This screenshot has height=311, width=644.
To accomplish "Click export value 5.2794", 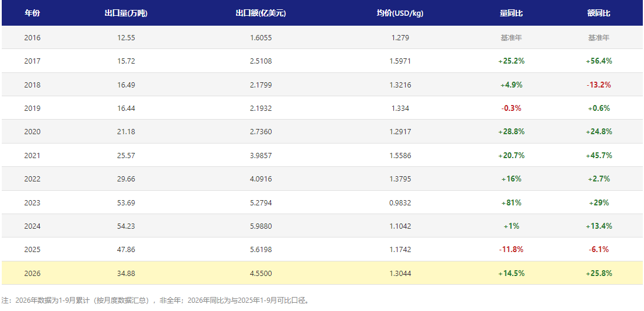I will click(261, 203).
